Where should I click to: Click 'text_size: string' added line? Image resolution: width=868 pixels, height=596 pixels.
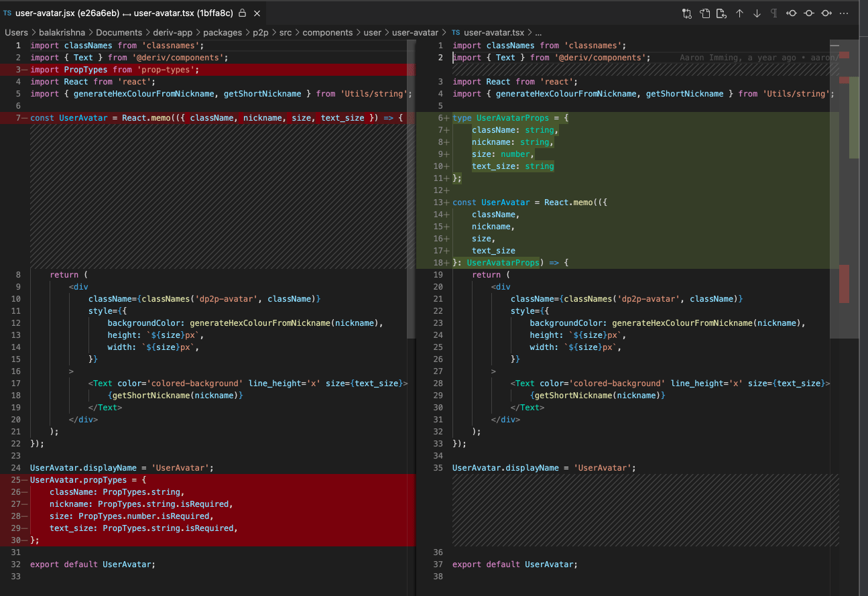click(513, 166)
